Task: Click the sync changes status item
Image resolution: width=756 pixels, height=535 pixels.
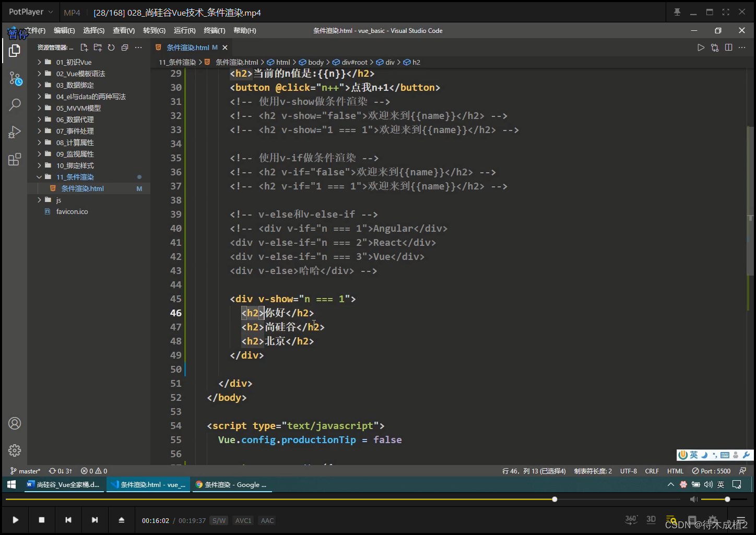Action: (x=61, y=471)
